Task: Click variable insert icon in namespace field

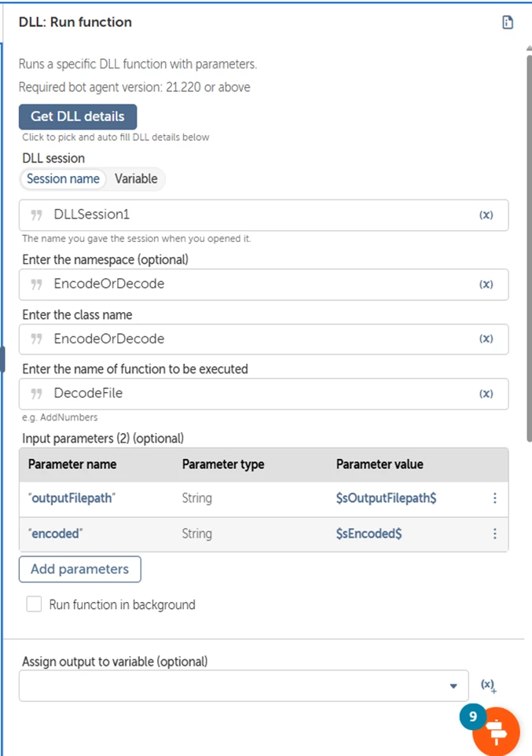Action: point(486,284)
